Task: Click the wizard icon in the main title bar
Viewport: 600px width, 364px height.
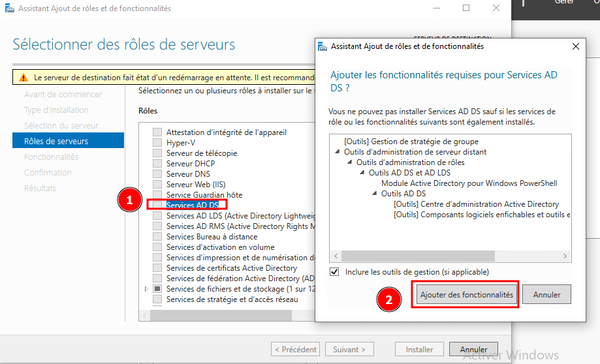Action: coord(8,8)
